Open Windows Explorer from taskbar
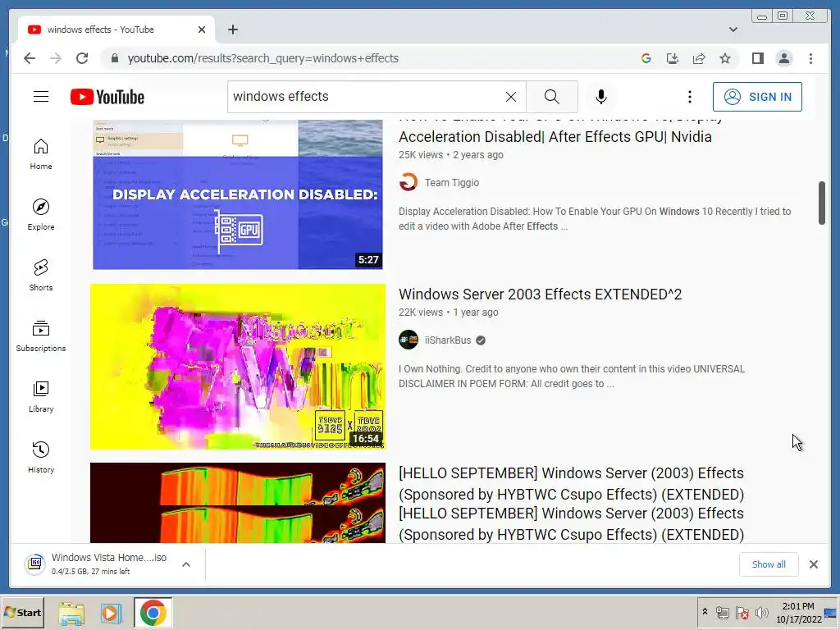The height and width of the screenshot is (630, 840). (x=71, y=613)
